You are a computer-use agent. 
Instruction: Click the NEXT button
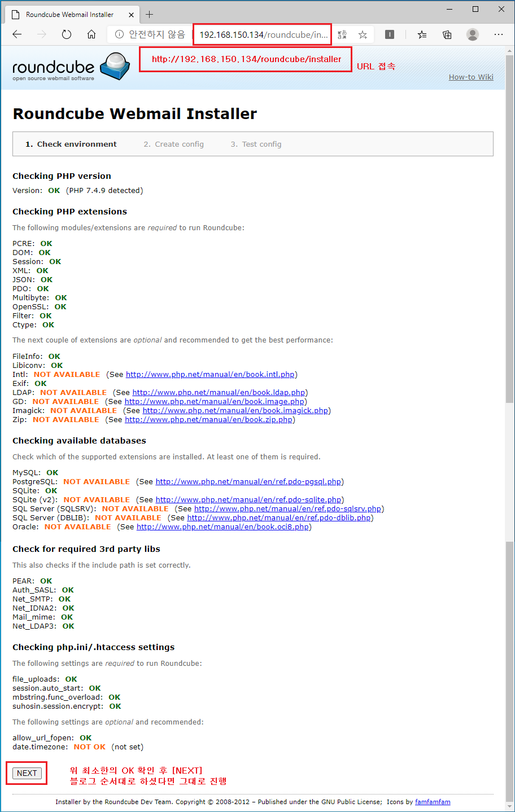tap(27, 773)
